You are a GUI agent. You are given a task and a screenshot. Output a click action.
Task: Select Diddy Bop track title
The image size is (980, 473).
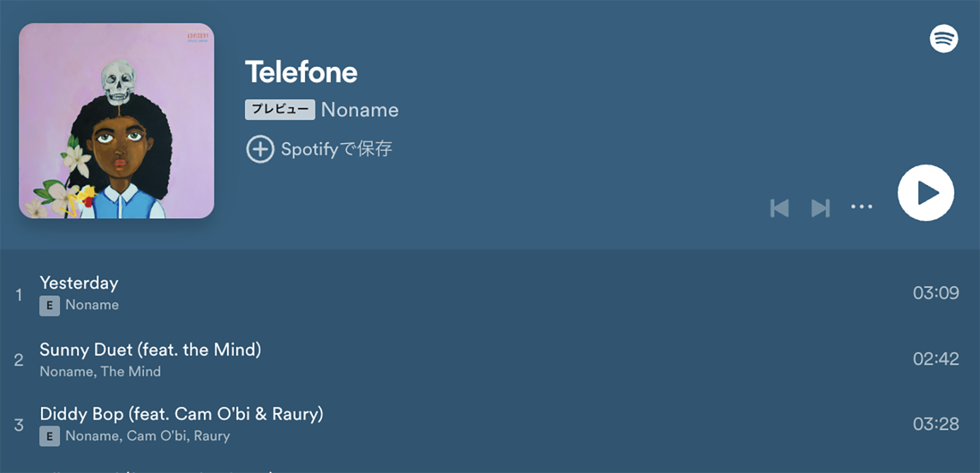pyautogui.click(x=182, y=414)
